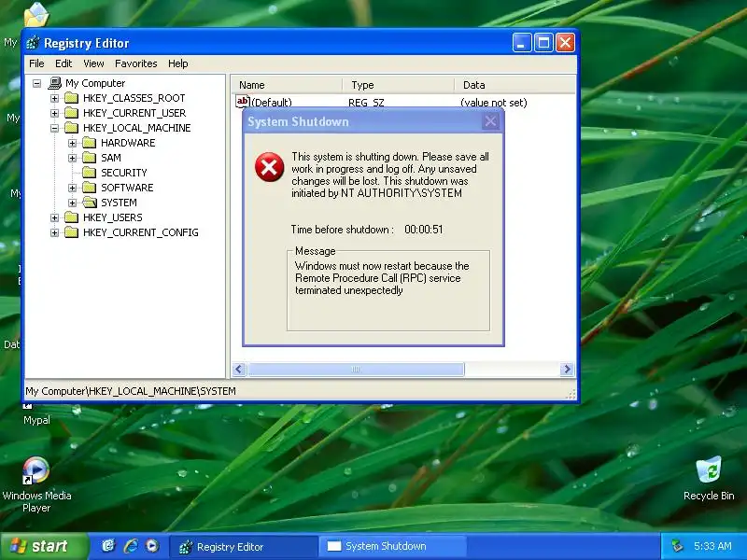Click the "(value not set)" data cell
This screenshot has height=560, width=747.
click(x=494, y=103)
